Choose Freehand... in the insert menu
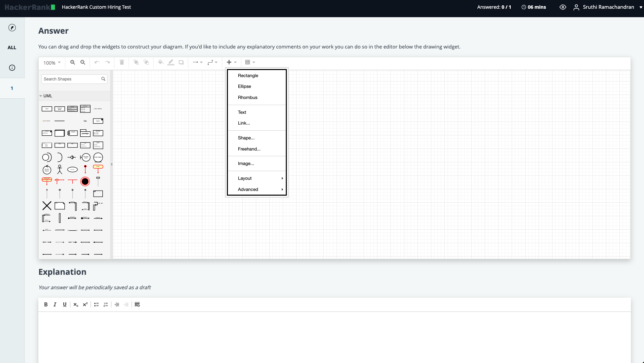 pos(257,149)
